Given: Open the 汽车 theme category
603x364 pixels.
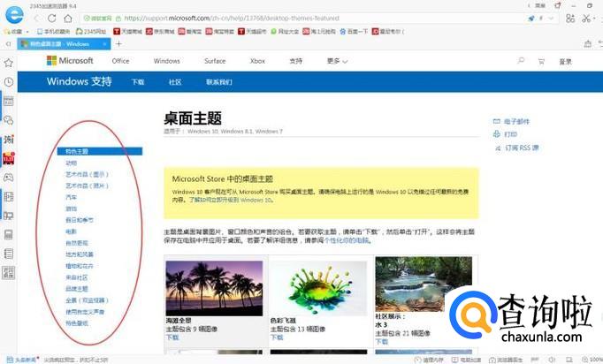Looking at the screenshot, I should 71,197.
